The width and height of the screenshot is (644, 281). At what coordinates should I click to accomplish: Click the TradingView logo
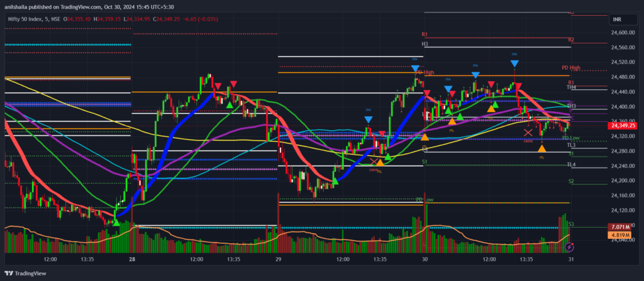[x=25, y=273]
